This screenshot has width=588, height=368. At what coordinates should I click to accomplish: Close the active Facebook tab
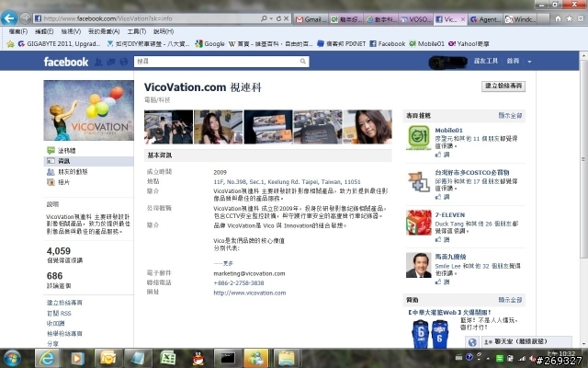pos(463,19)
